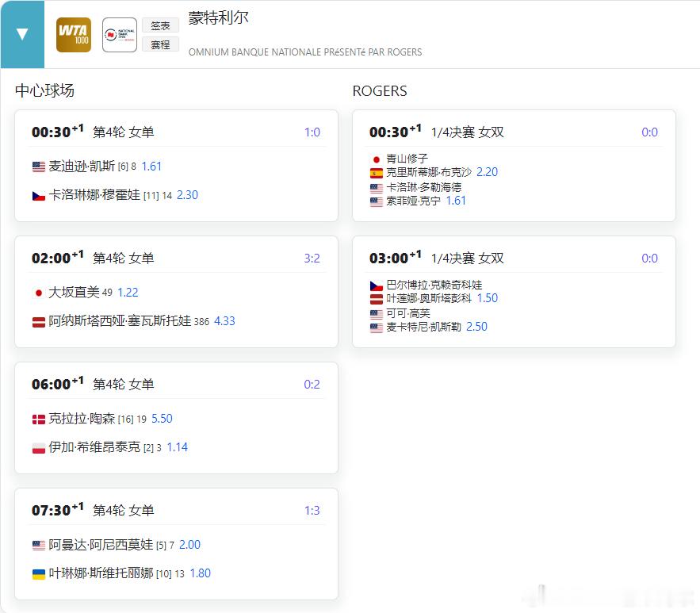Click odds 4.33 for 塞瓦斯托娃

[x=224, y=321]
